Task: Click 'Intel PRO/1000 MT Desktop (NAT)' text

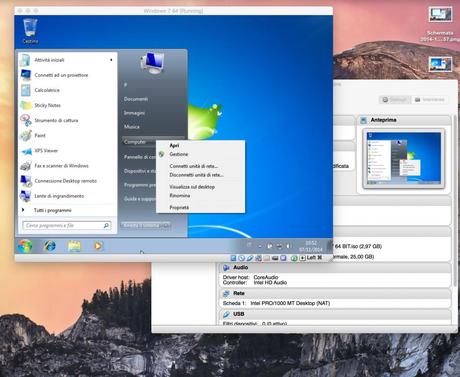Action: point(290,303)
